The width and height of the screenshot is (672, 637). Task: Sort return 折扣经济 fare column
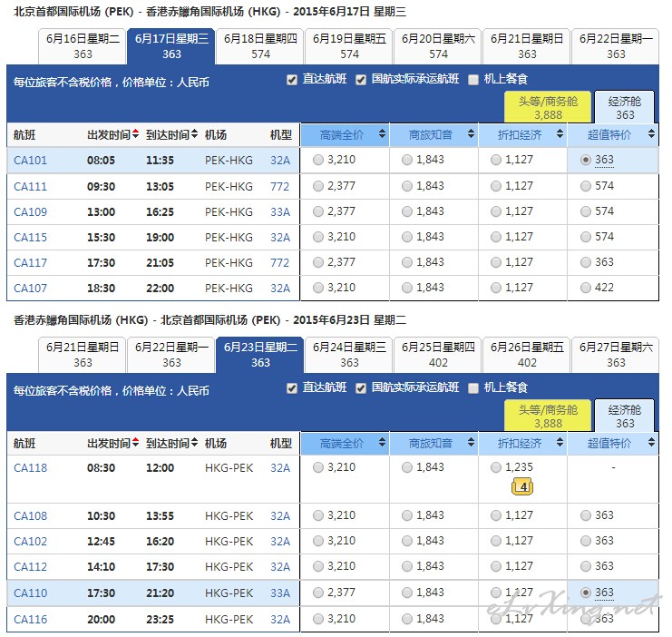click(560, 442)
